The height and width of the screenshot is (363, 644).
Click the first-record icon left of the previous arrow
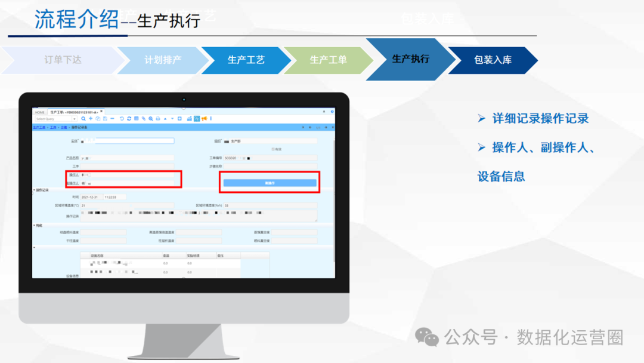303,127
